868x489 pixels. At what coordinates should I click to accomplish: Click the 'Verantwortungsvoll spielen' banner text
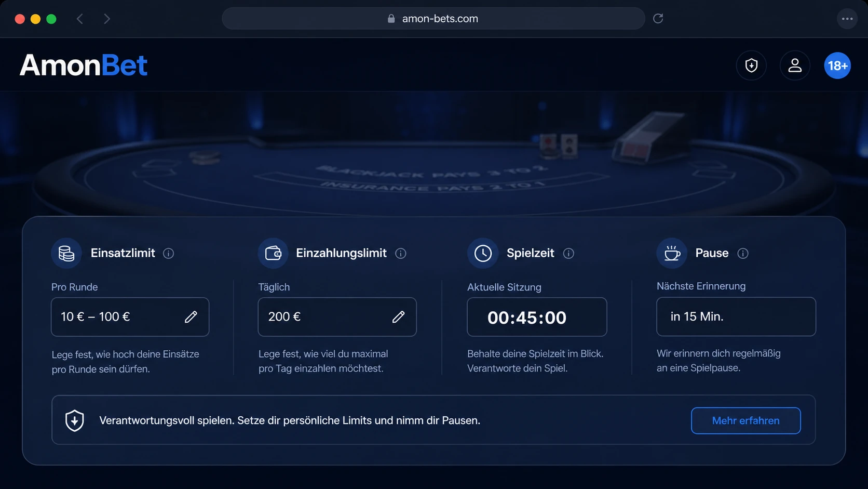pos(290,420)
